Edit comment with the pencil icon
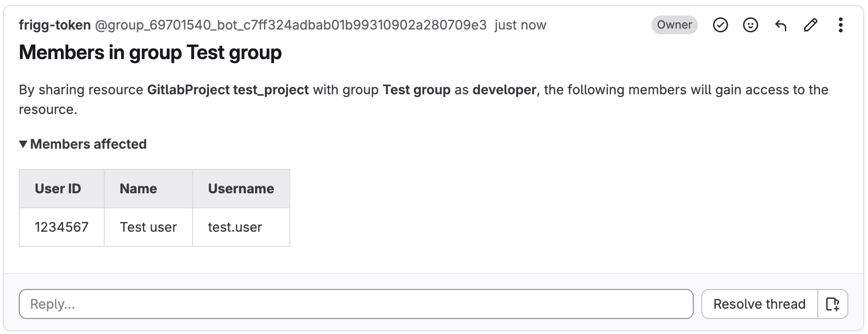868x334 pixels. 810,25
